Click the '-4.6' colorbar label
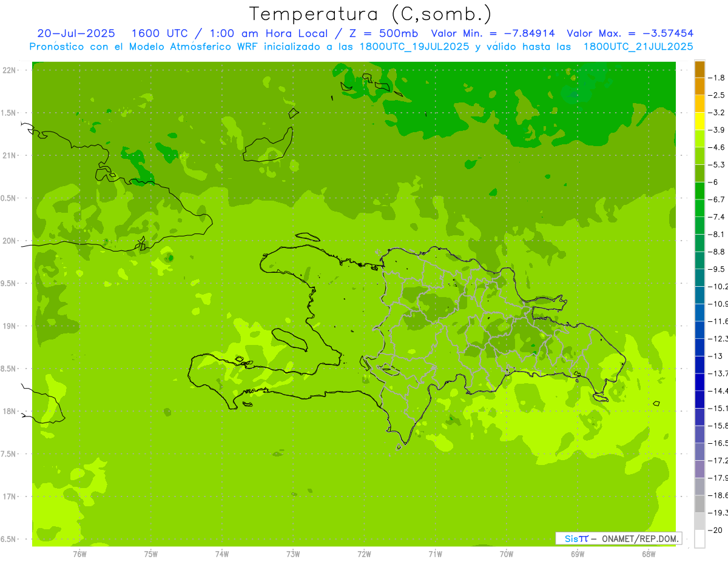The image size is (728, 562). pyautogui.click(x=716, y=147)
